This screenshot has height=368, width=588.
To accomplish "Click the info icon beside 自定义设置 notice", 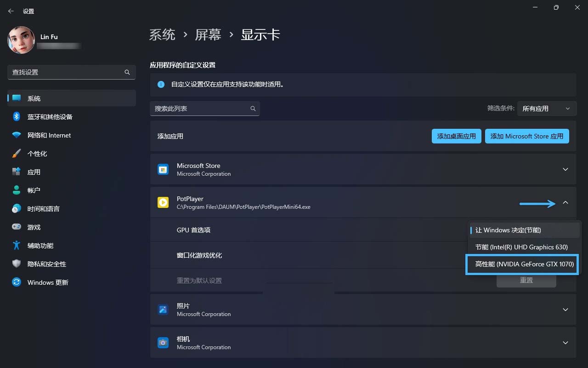I will [x=161, y=85].
